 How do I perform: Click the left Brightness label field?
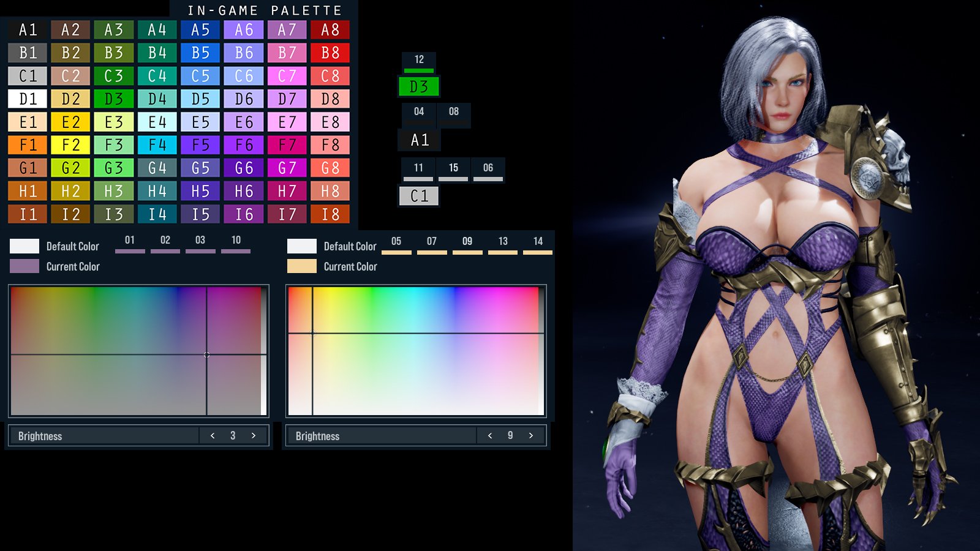click(104, 435)
